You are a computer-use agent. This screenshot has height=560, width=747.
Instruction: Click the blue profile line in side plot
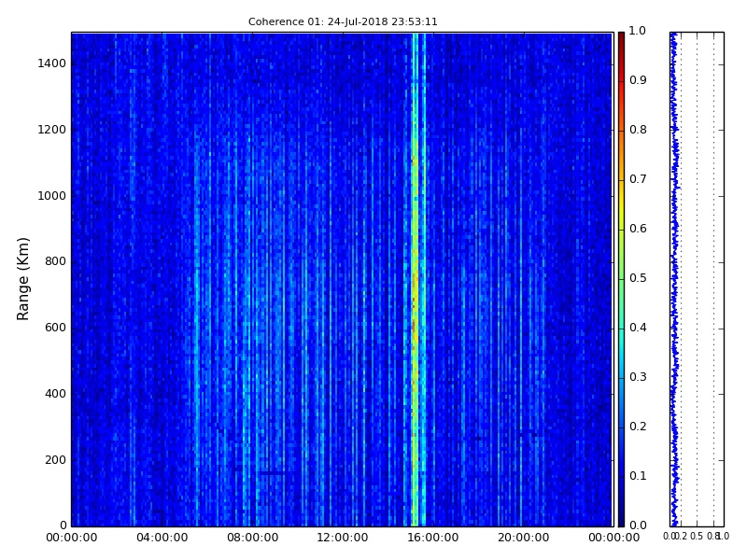pyautogui.click(x=673, y=279)
